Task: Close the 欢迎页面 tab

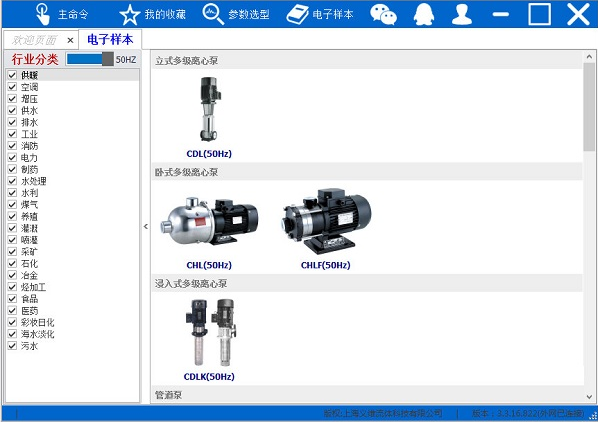Action: tap(70, 40)
